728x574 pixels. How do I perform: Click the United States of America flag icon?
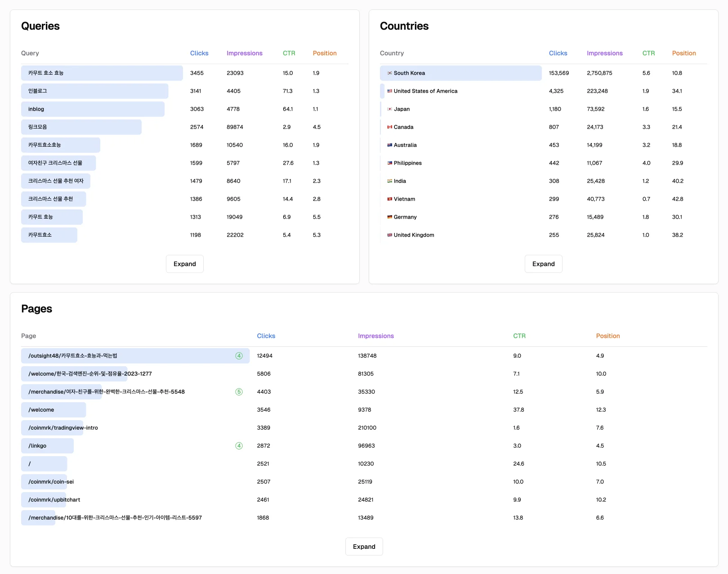tap(389, 91)
